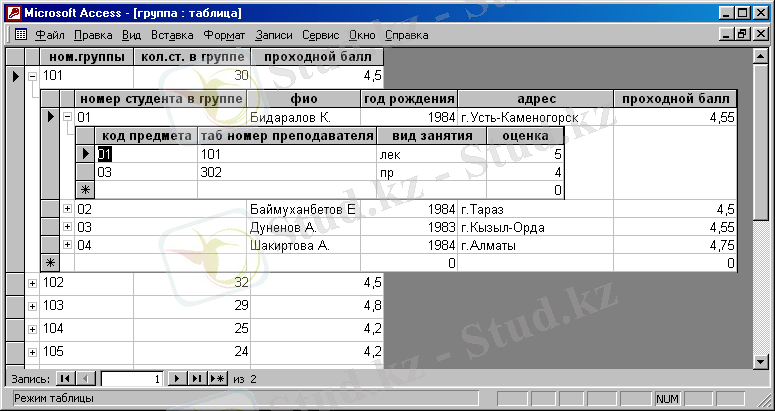Expand student 02 Баймуханбетов row
Viewport: 775px width, 411px height.
tap(67, 209)
